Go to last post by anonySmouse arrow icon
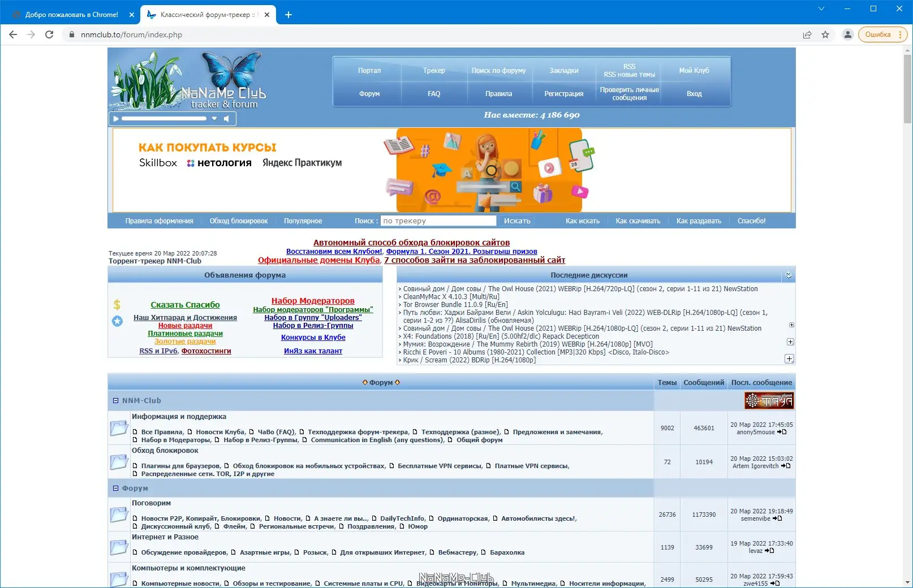The image size is (913, 588). tap(782, 432)
